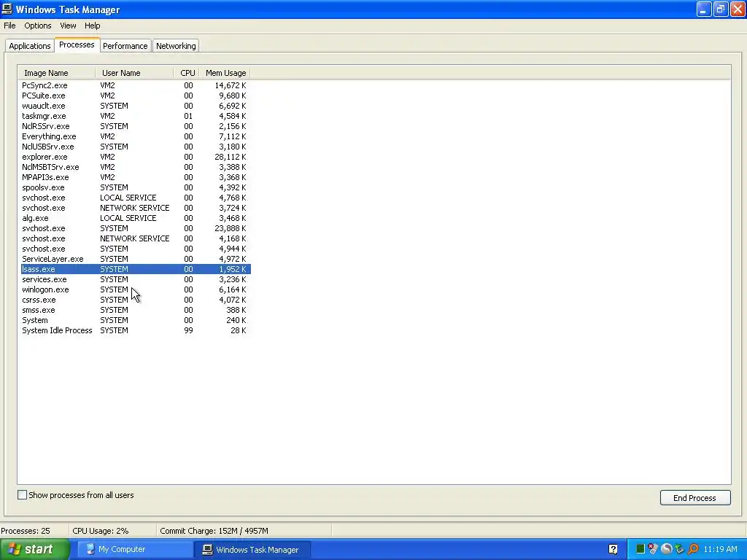The width and height of the screenshot is (747, 560).
Task: Select the PCSuite.exe process
Action: [x=136, y=96]
